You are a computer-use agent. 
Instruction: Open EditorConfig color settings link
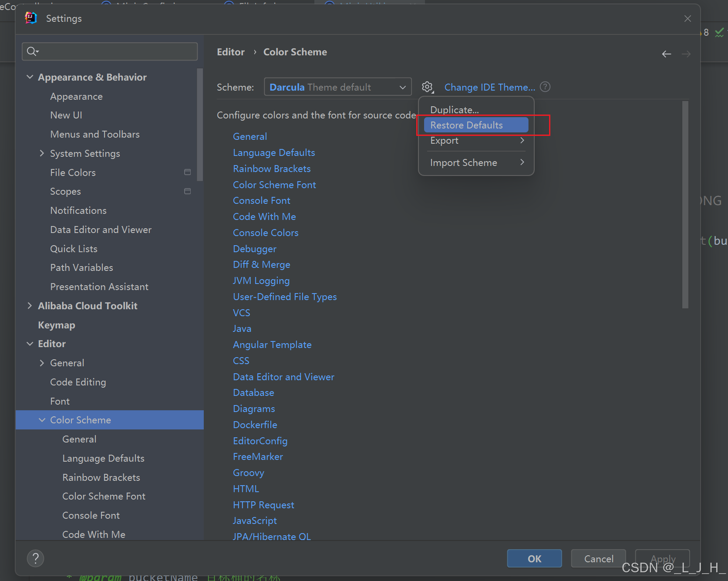260,441
